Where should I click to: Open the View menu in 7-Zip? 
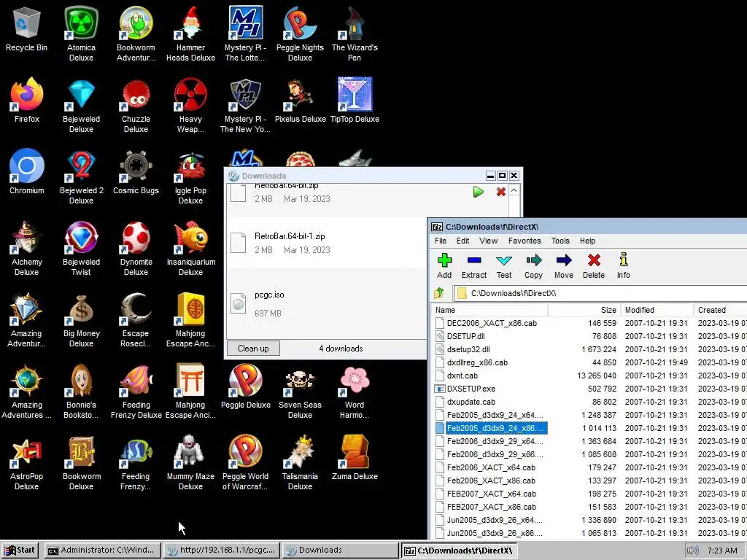point(488,241)
